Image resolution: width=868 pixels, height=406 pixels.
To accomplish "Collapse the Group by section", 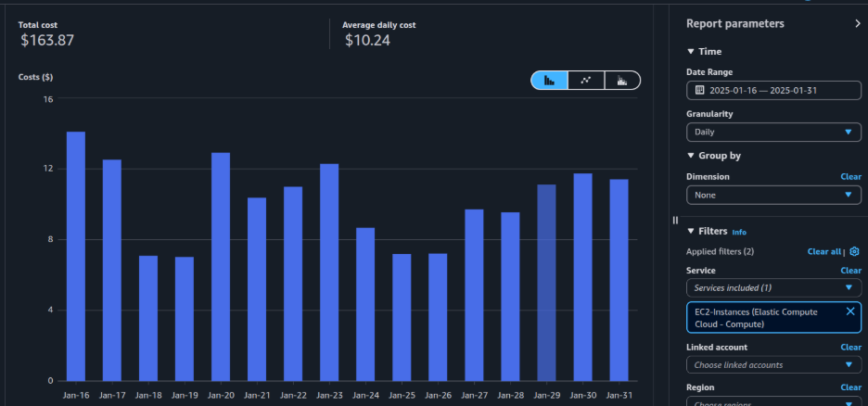I will coord(691,156).
